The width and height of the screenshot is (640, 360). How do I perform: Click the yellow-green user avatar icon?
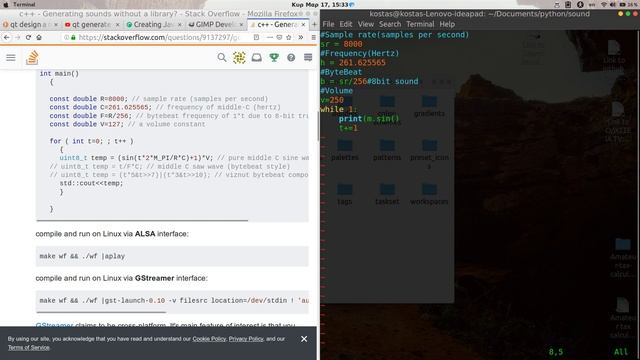coord(239,58)
